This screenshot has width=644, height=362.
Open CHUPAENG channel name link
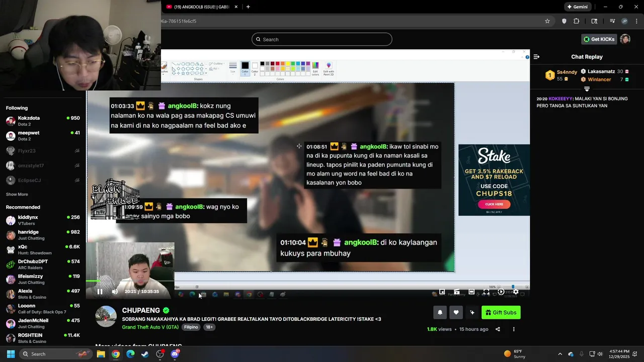click(141, 311)
